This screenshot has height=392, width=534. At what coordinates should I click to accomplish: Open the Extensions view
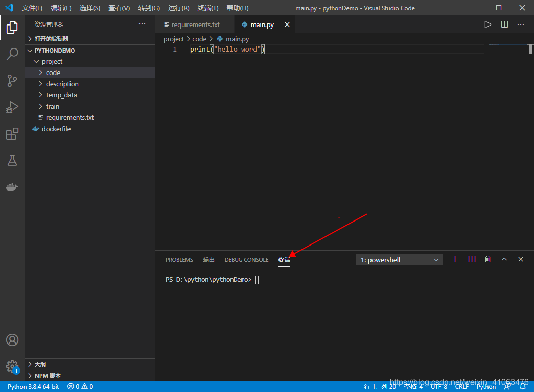click(x=12, y=134)
